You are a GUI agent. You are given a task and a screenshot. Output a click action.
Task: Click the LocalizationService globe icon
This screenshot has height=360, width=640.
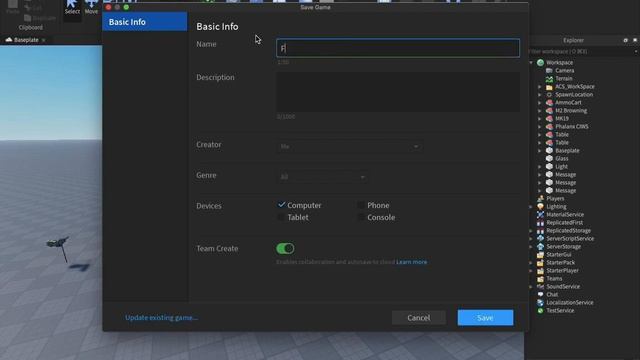[x=540, y=302]
